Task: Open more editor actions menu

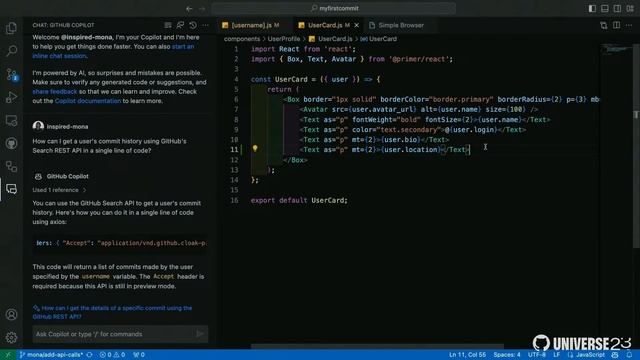Action: pyautogui.click(x=629, y=25)
